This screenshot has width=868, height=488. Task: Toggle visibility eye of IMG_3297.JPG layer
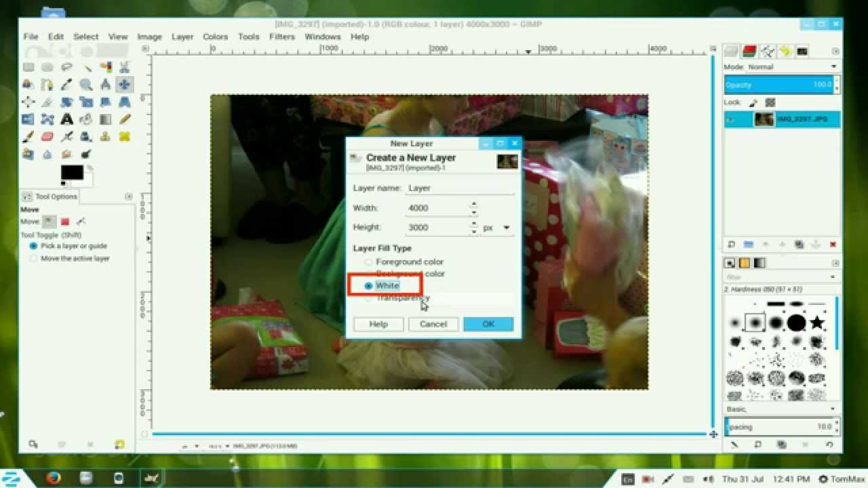coord(731,119)
